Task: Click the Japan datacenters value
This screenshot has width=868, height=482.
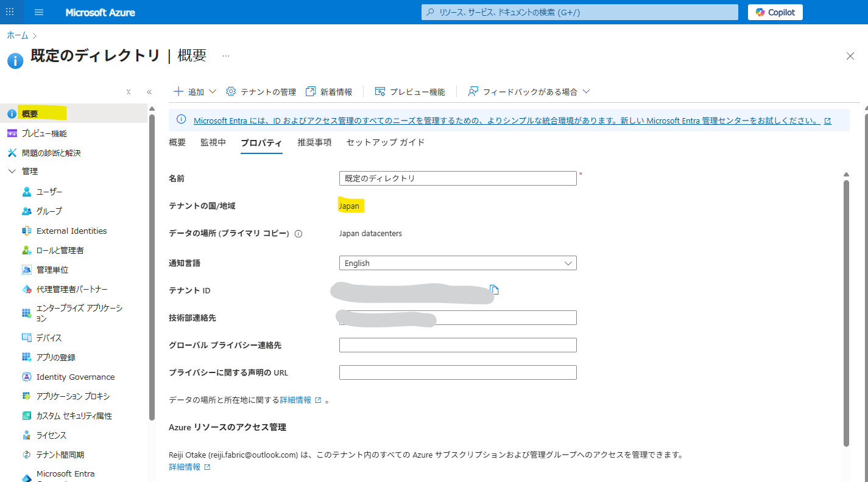Action: click(370, 234)
